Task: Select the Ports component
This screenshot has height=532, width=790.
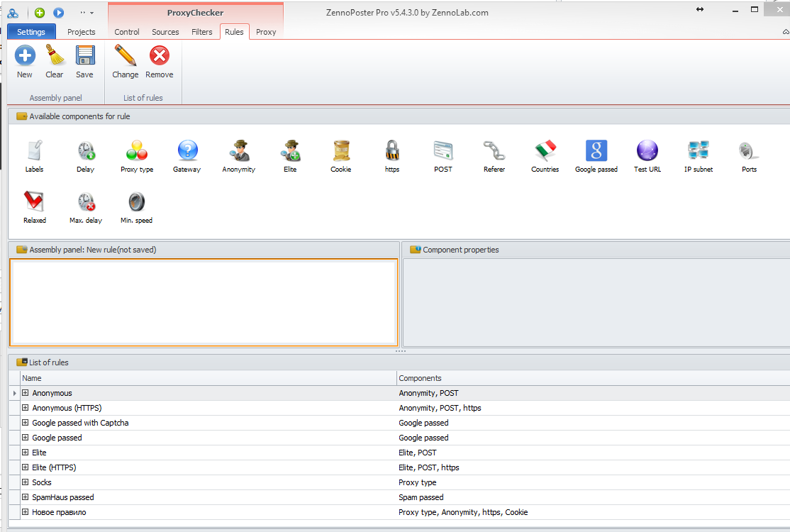Action: tap(749, 156)
